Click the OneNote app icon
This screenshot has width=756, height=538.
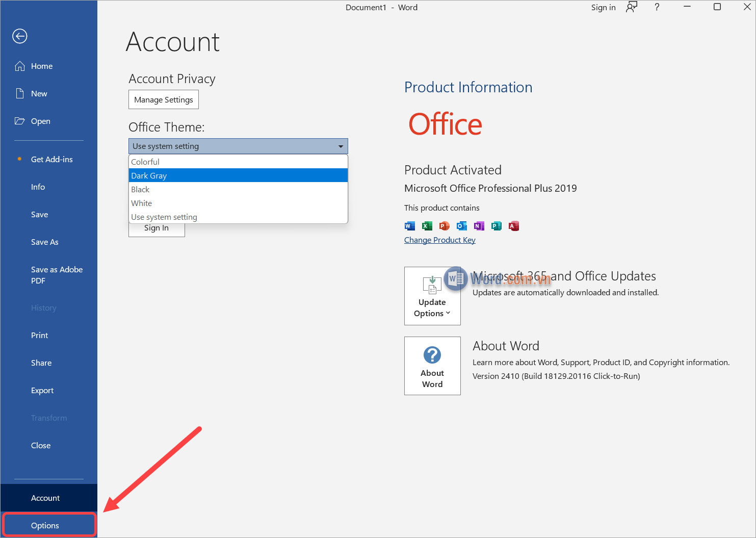click(479, 226)
